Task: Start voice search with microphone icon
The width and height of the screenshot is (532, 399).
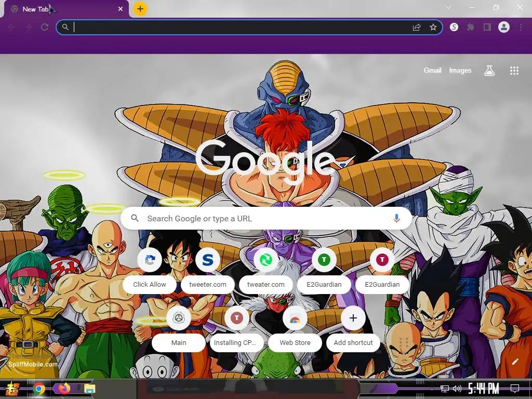Action: pyautogui.click(x=396, y=219)
